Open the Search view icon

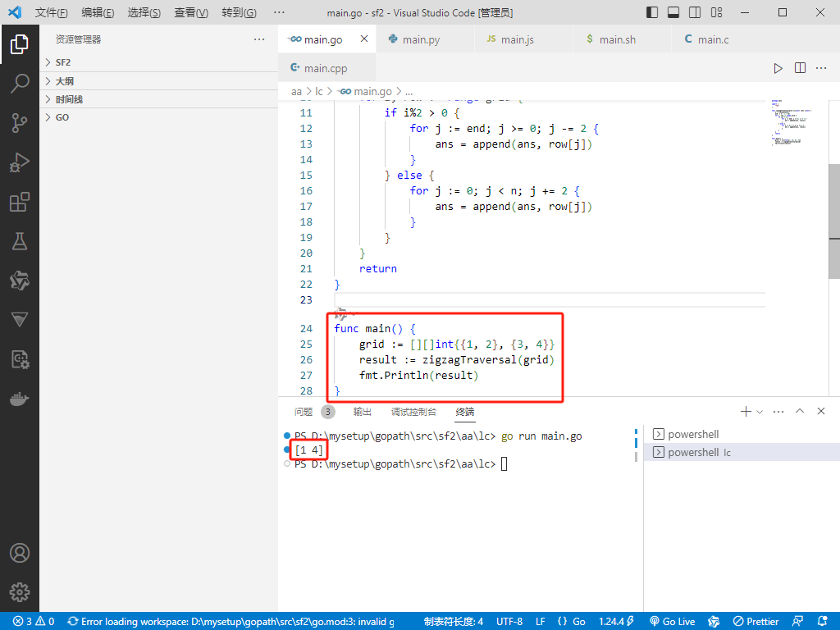(x=20, y=84)
